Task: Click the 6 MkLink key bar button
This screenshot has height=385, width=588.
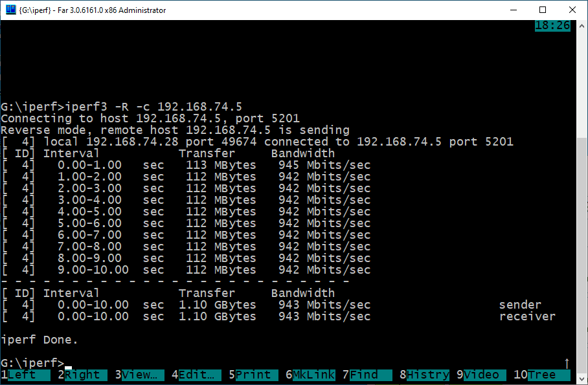Action: (310, 375)
